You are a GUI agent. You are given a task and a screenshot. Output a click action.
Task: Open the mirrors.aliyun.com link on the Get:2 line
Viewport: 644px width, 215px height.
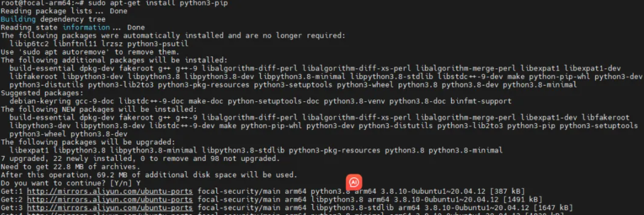tap(110, 199)
